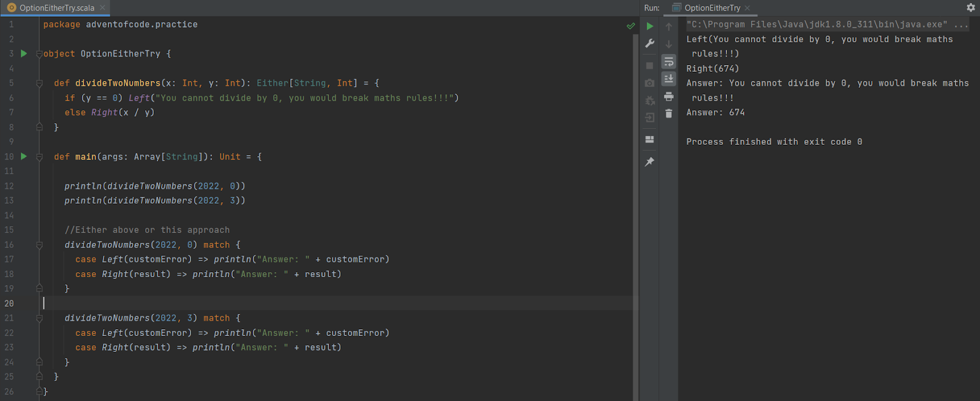This screenshot has height=401, width=980.
Task: Click 'Run:' label of tool window
Action: click(x=652, y=8)
